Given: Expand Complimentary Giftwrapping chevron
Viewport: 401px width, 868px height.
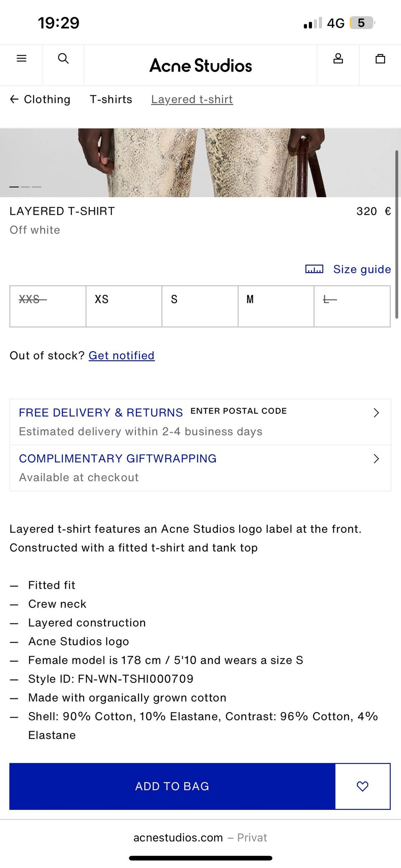Looking at the screenshot, I should (x=376, y=459).
